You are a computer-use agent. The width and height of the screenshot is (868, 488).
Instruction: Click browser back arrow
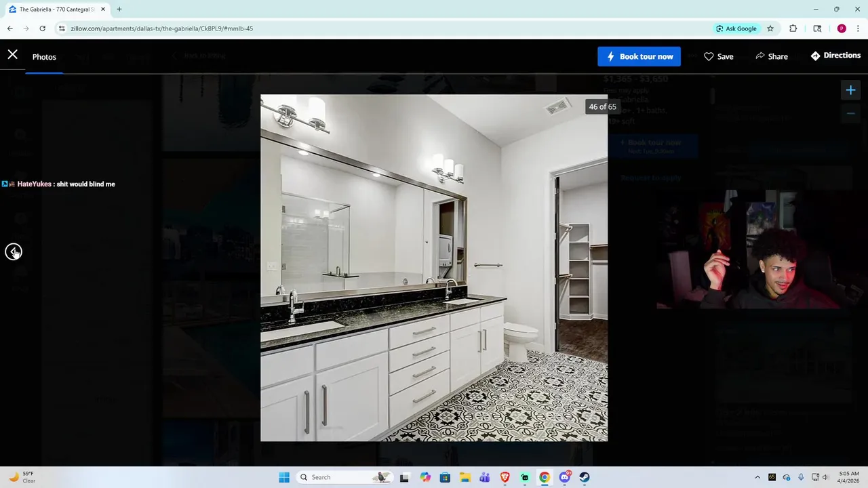coord(10,28)
